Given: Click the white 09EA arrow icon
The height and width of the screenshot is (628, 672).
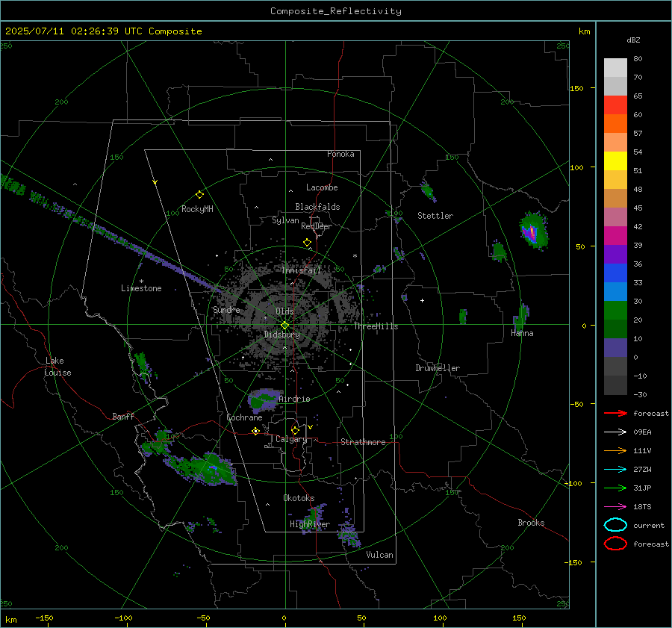Looking at the screenshot, I should coord(615,432).
